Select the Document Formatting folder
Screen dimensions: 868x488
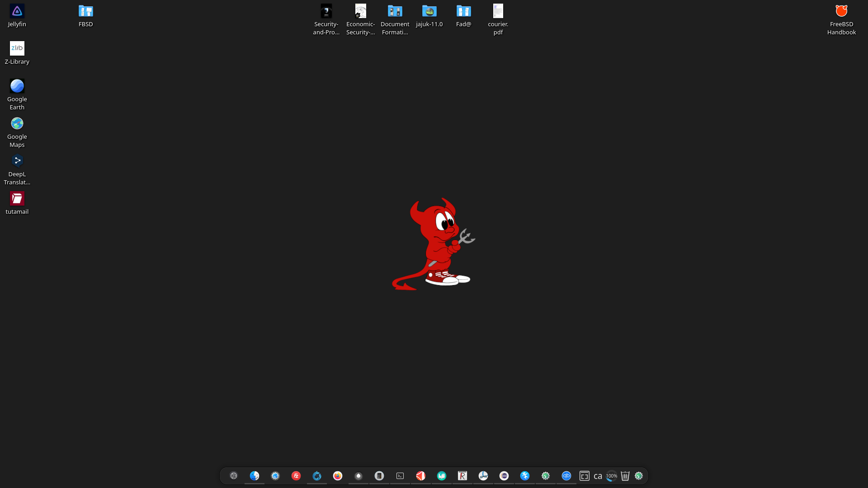tap(395, 11)
